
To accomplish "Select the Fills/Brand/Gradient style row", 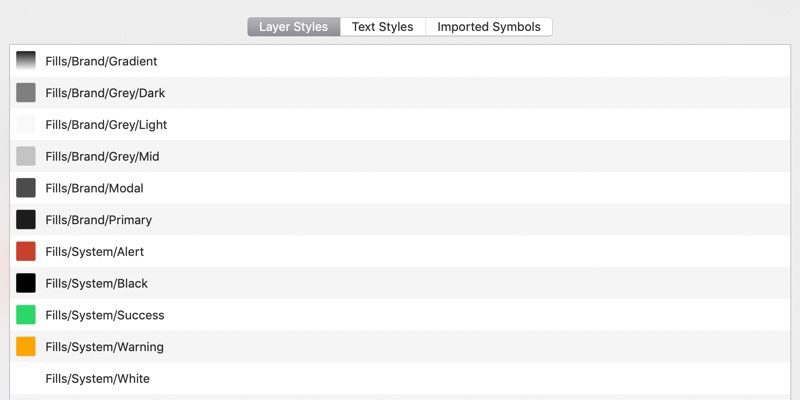I will click(x=101, y=61).
